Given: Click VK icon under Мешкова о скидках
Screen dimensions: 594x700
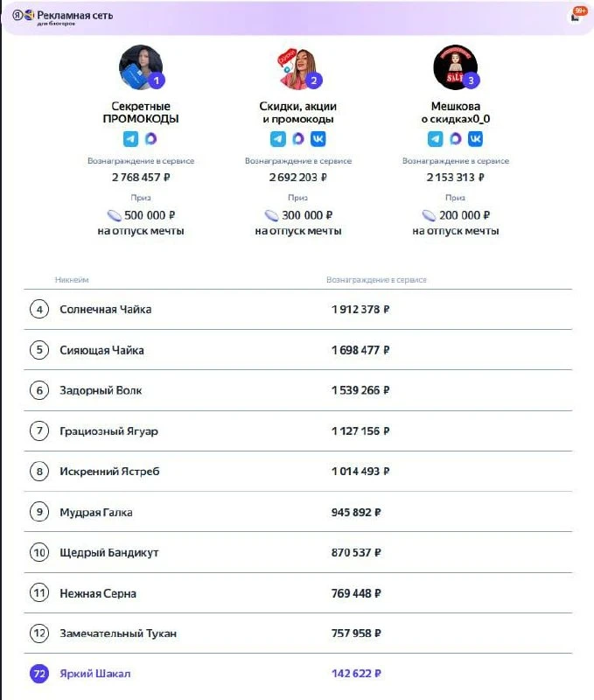Looking at the screenshot, I should click(475, 139).
